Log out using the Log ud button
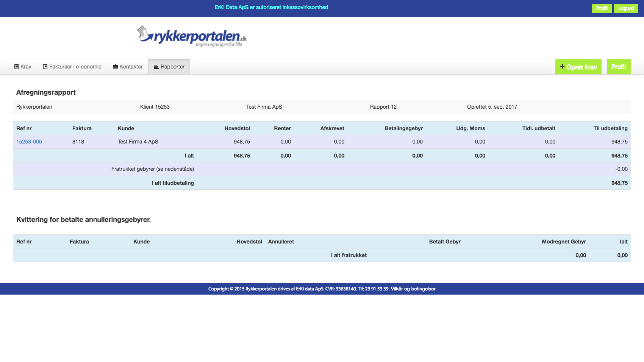This screenshot has height=362, width=644. [626, 8]
